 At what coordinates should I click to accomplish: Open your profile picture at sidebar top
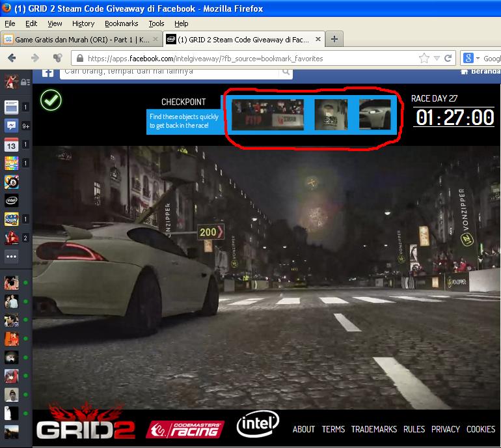tap(11, 81)
